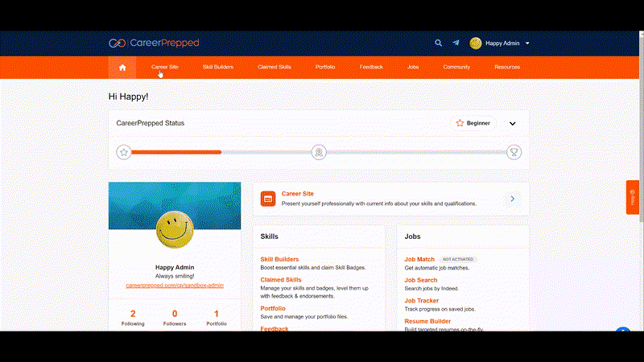Expand the Happy Admin account dropdown arrow

pos(527,43)
